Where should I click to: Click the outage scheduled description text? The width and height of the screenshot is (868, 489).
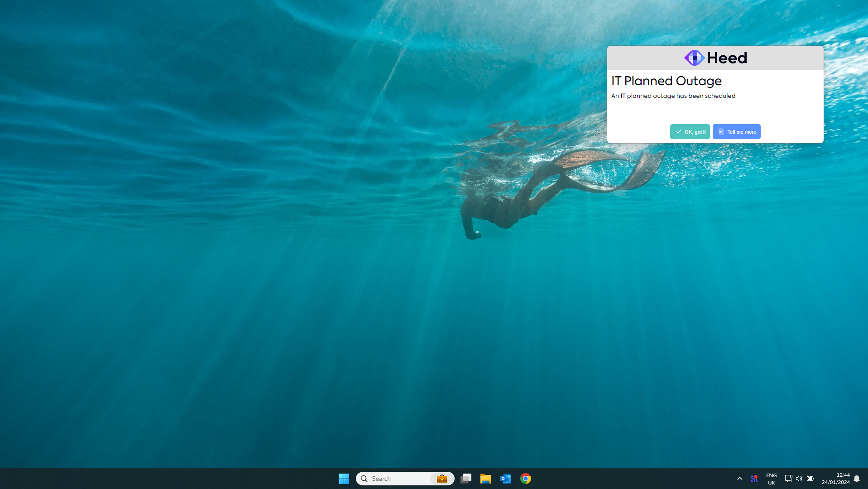click(x=673, y=96)
